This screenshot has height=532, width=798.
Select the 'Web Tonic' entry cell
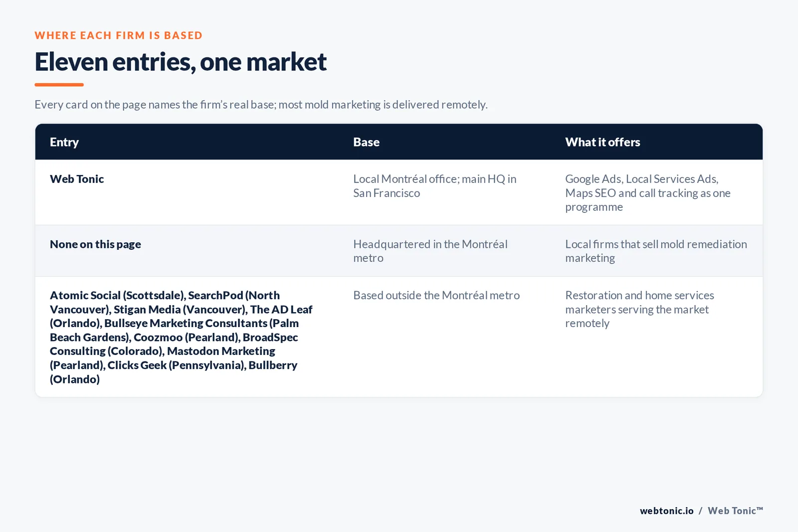pos(77,179)
